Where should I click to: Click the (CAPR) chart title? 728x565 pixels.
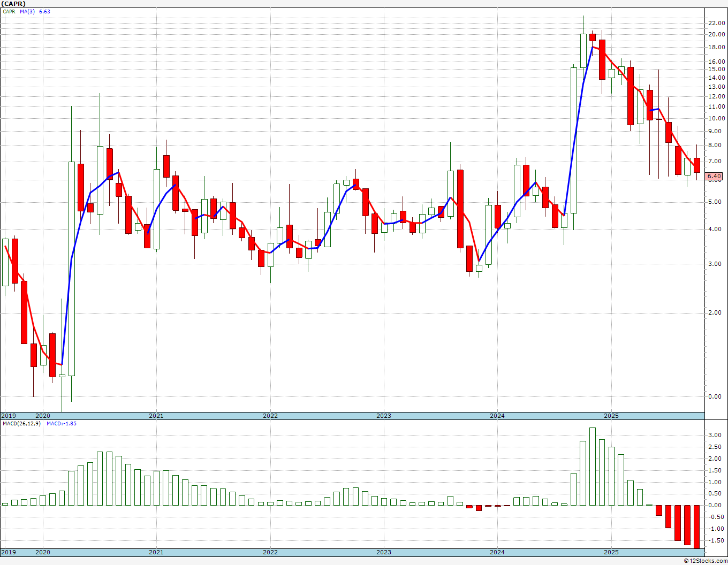(x=13, y=4)
